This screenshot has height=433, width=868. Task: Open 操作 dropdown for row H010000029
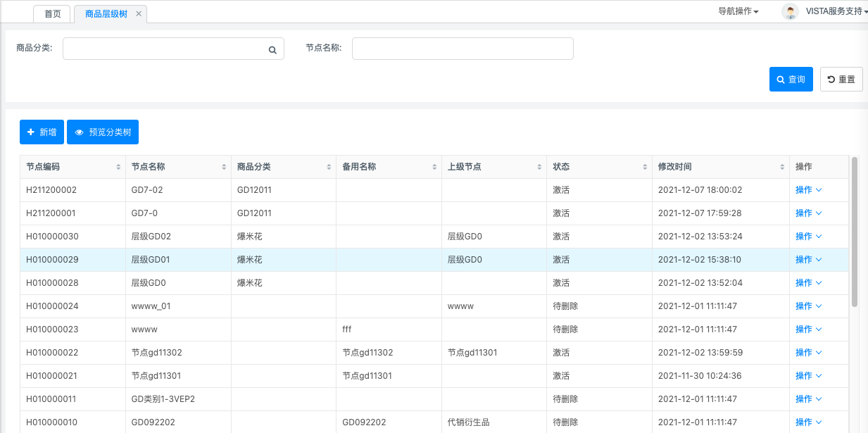click(808, 260)
